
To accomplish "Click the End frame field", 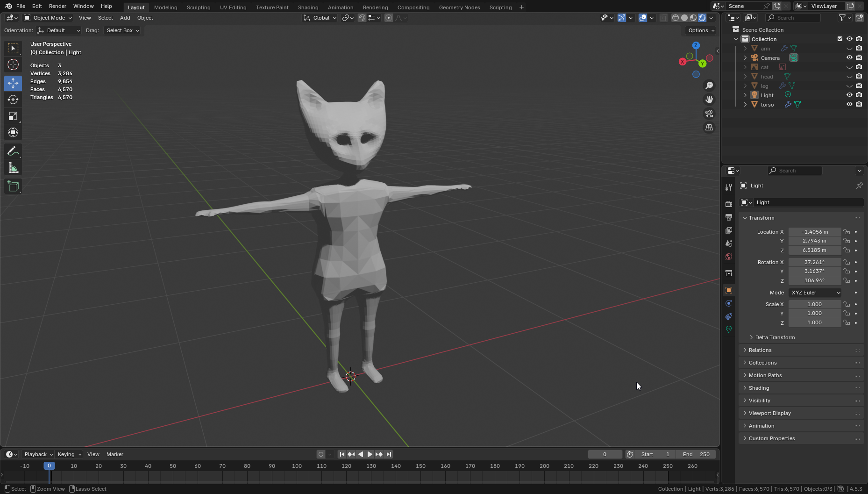I will tap(696, 454).
